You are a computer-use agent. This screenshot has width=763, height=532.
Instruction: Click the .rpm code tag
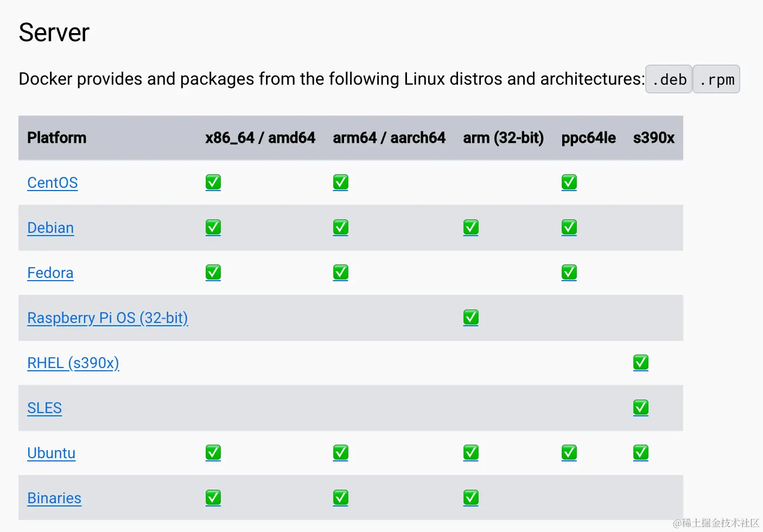(x=716, y=79)
